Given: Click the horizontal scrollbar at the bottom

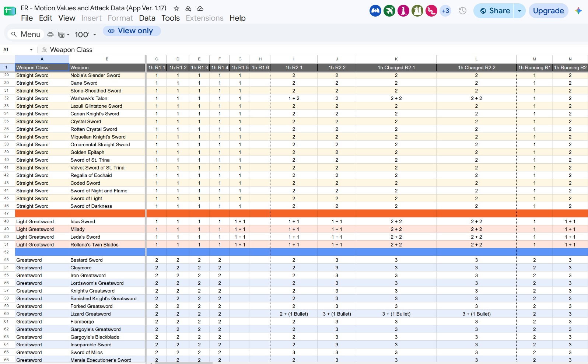Looking at the screenshot, I should click(x=184, y=363).
